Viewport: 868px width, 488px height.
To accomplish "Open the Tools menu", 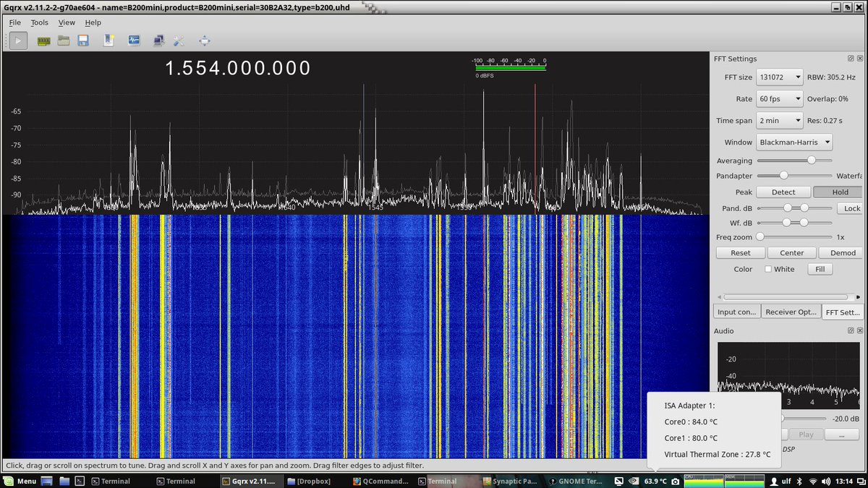I will click(40, 22).
